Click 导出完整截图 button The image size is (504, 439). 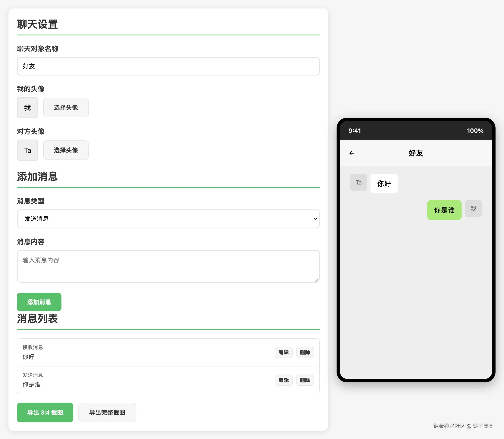107,412
